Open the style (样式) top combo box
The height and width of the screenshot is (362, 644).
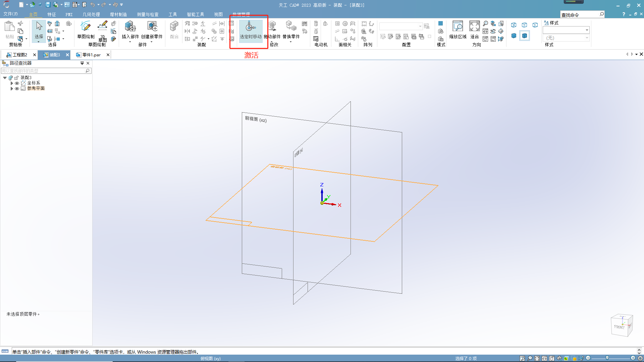(x=566, y=30)
